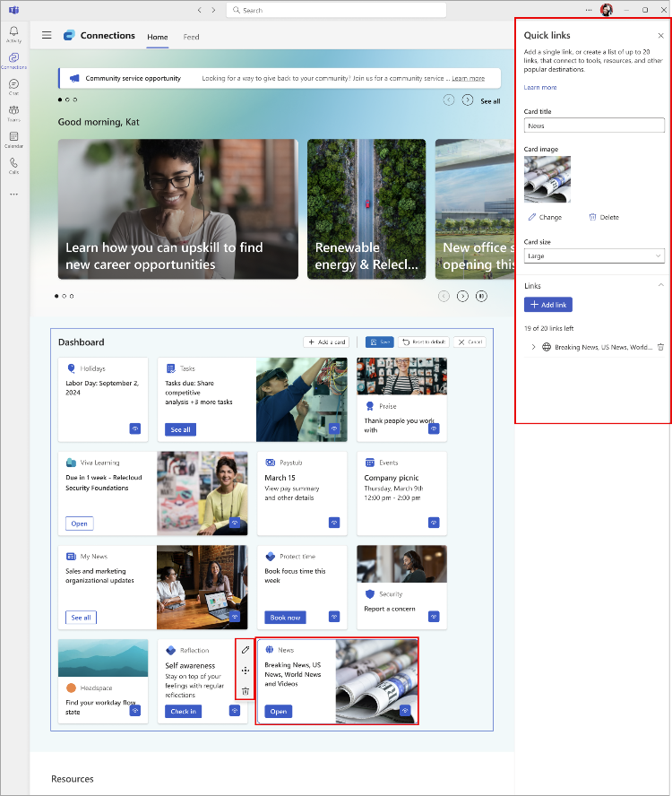Toggle visibility on the Paystub card

pyautogui.click(x=334, y=523)
